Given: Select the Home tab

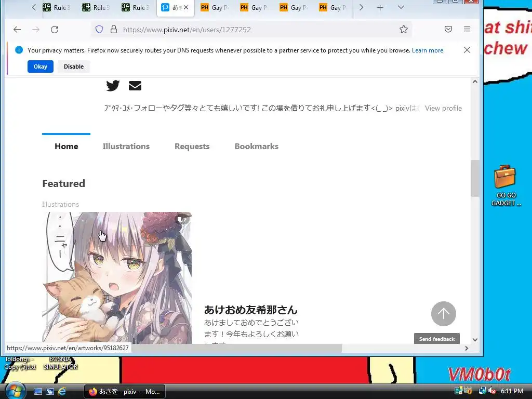Looking at the screenshot, I should pos(66,146).
